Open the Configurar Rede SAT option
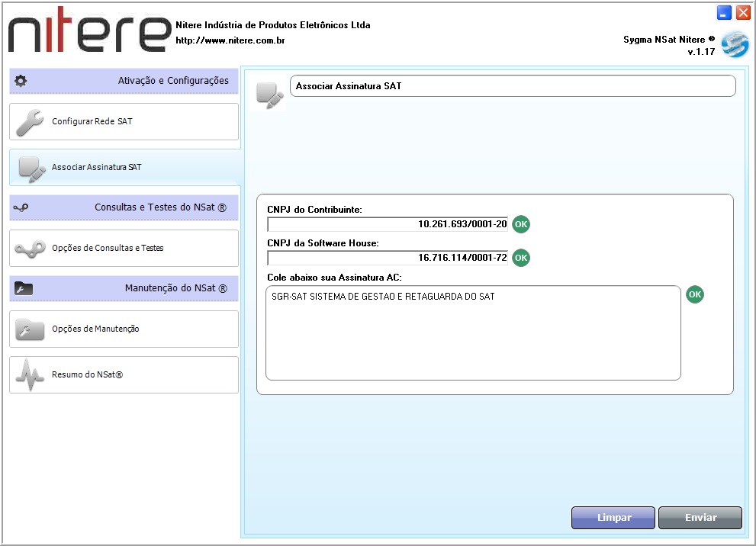This screenshot has width=756, height=546. [x=124, y=122]
